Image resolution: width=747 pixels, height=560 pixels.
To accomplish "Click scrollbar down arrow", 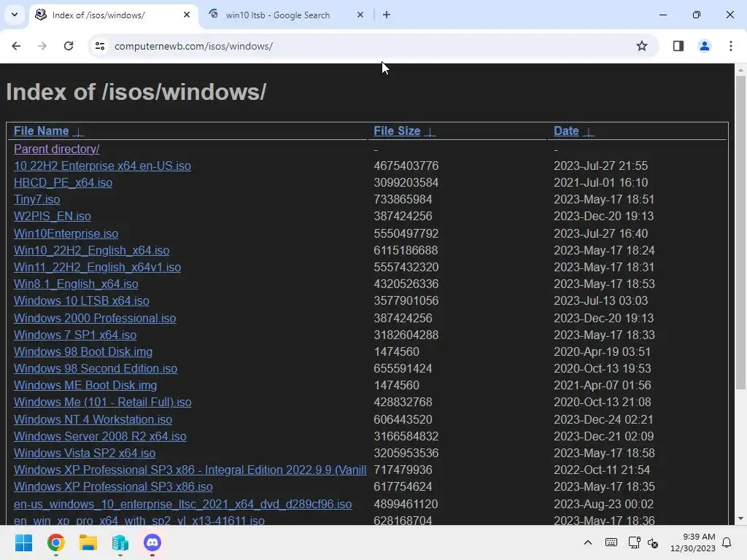I will [x=740, y=518].
